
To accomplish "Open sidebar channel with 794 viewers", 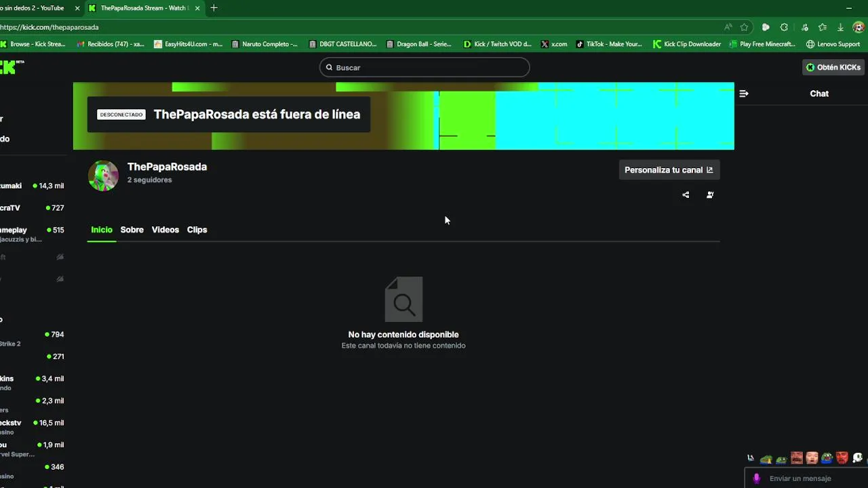I will click(x=33, y=338).
